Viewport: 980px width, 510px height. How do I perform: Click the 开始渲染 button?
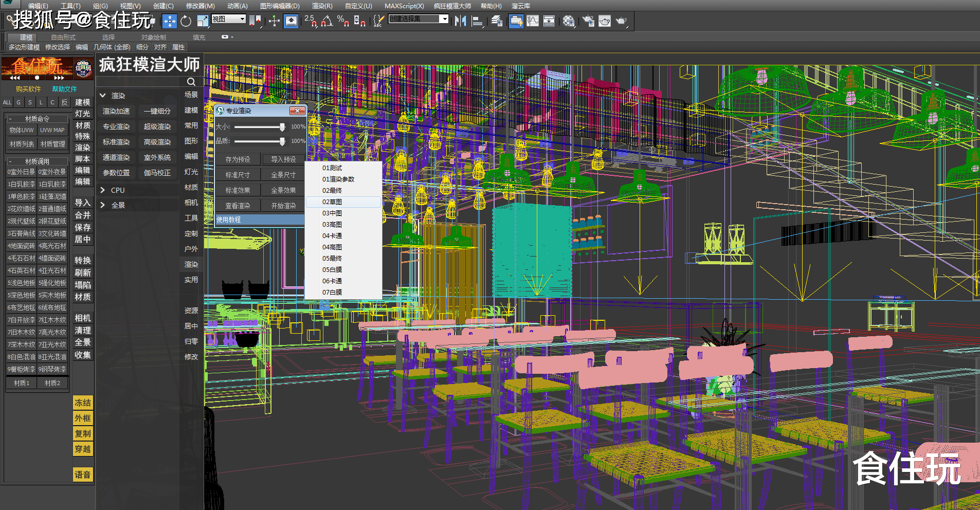point(283,206)
